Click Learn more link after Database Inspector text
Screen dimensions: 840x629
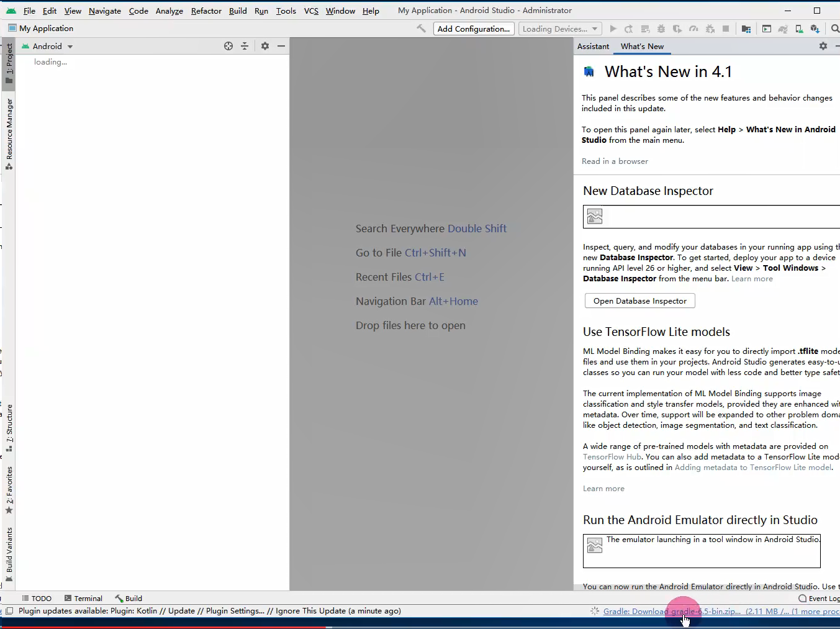coord(752,279)
